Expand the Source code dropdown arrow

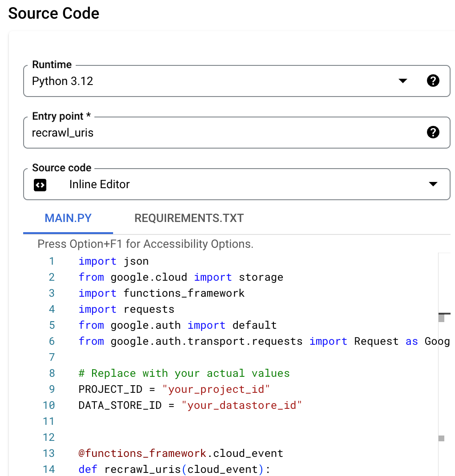click(433, 184)
